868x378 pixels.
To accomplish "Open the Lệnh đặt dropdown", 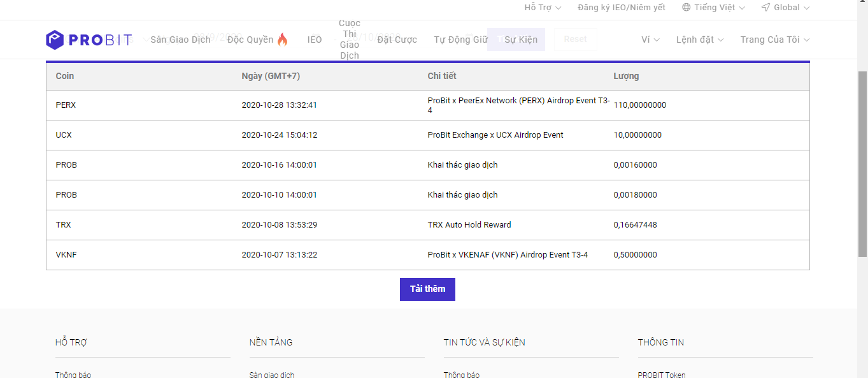I will [x=699, y=40].
